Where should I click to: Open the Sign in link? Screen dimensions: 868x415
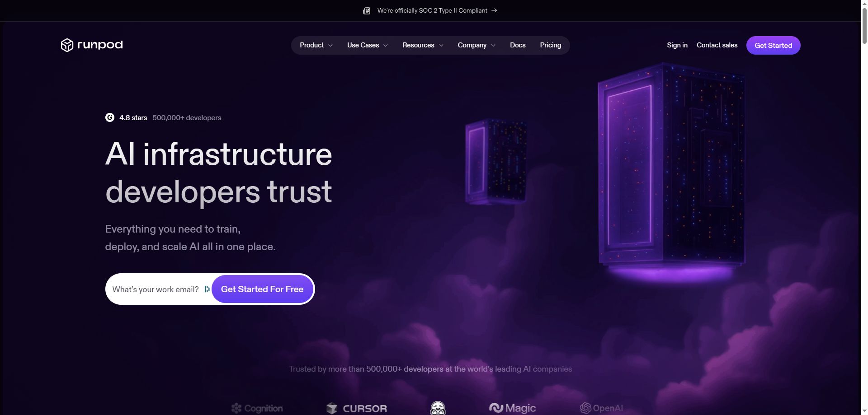click(677, 45)
